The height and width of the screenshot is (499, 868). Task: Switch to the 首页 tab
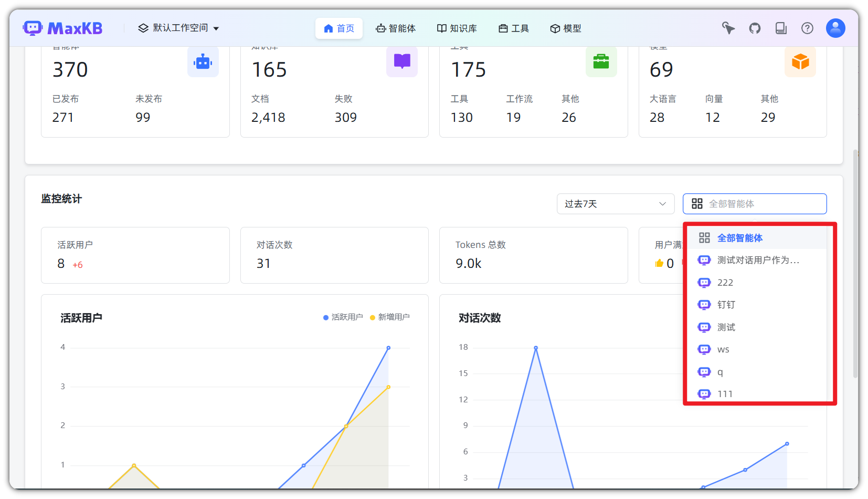338,28
